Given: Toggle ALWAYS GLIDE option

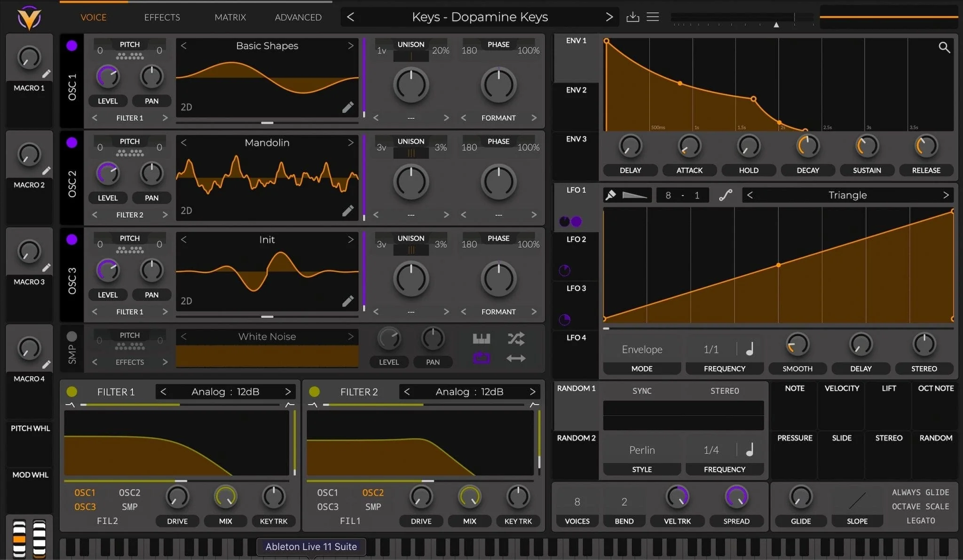Looking at the screenshot, I should [920, 492].
